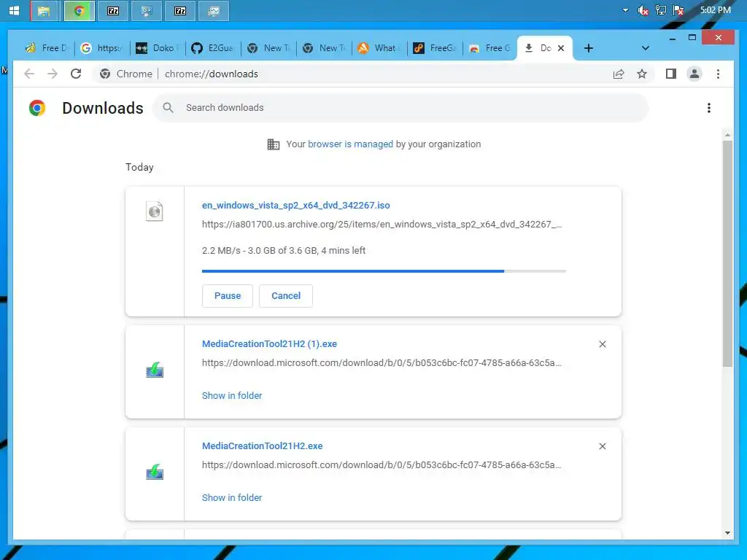Open Chrome's three-dot main menu
The height and width of the screenshot is (560, 747).
718,74
